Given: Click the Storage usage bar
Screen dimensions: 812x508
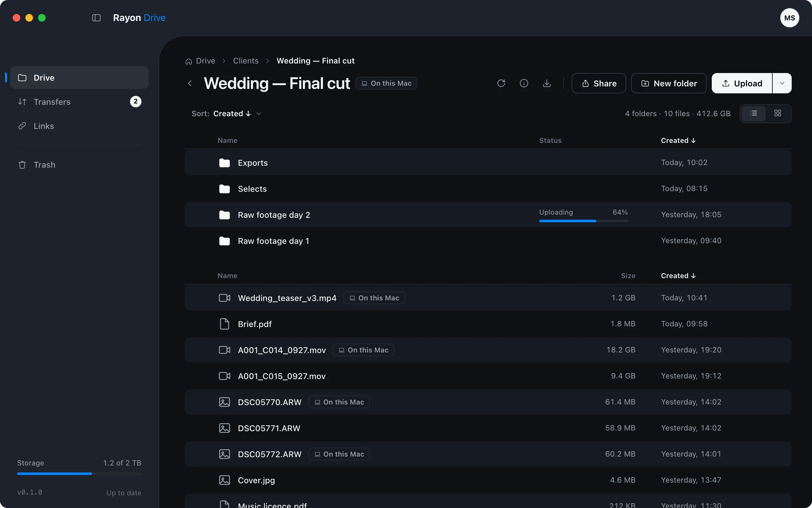Looking at the screenshot, I should 79,474.
